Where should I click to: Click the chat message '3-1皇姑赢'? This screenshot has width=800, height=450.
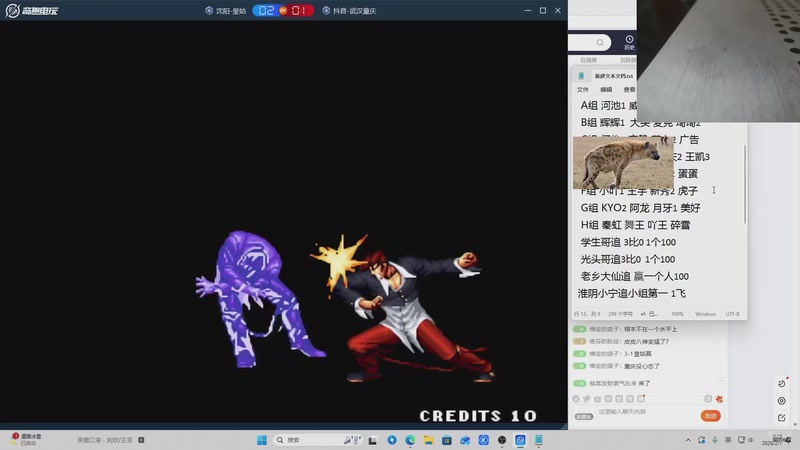[637, 354]
